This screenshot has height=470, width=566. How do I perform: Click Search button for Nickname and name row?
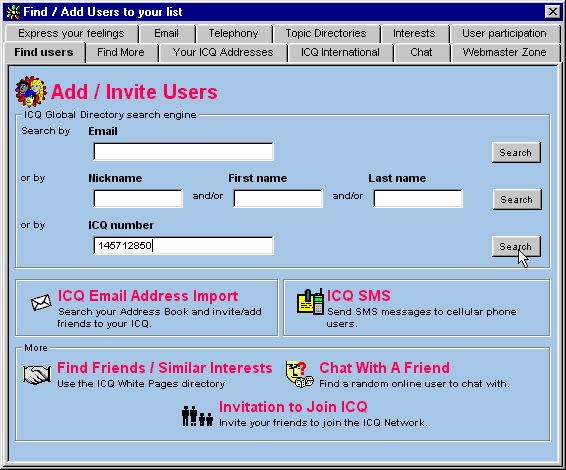(517, 199)
